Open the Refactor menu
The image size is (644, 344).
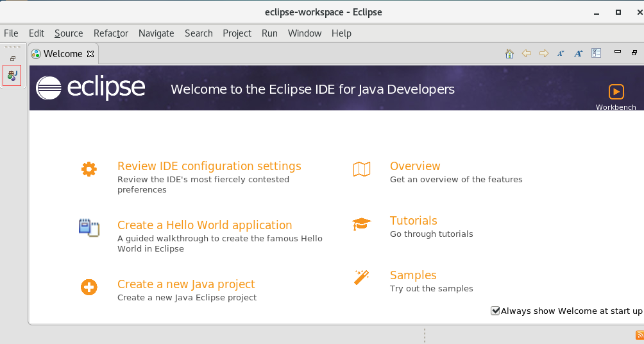pyautogui.click(x=111, y=33)
